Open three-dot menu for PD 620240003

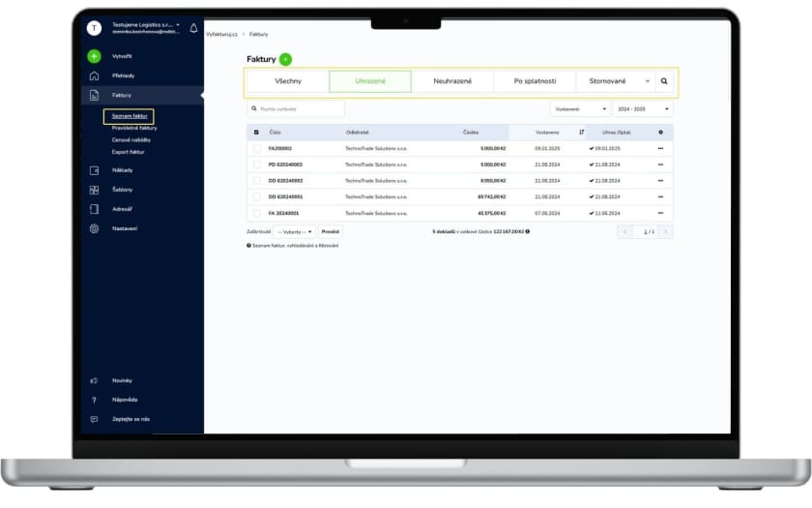click(660, 164)
